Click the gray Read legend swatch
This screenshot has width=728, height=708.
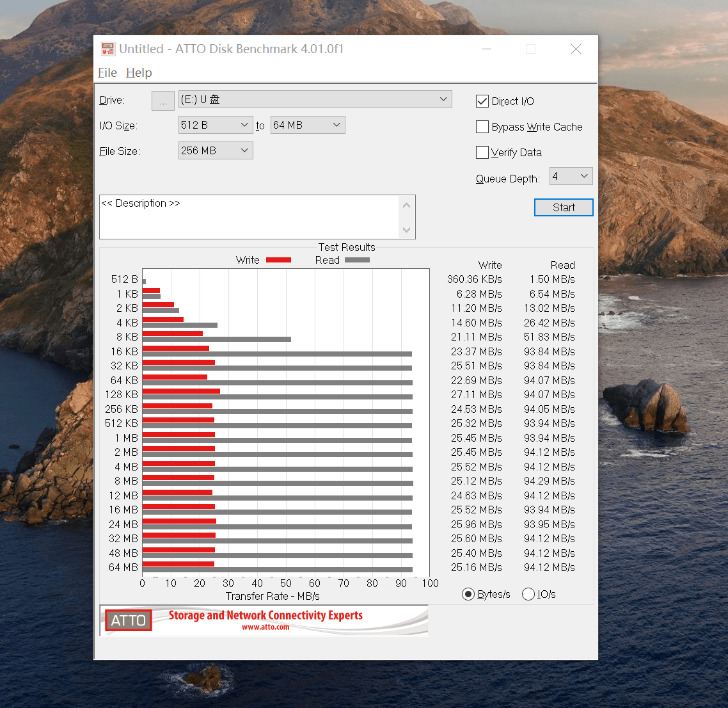click(x=357, y=260)
